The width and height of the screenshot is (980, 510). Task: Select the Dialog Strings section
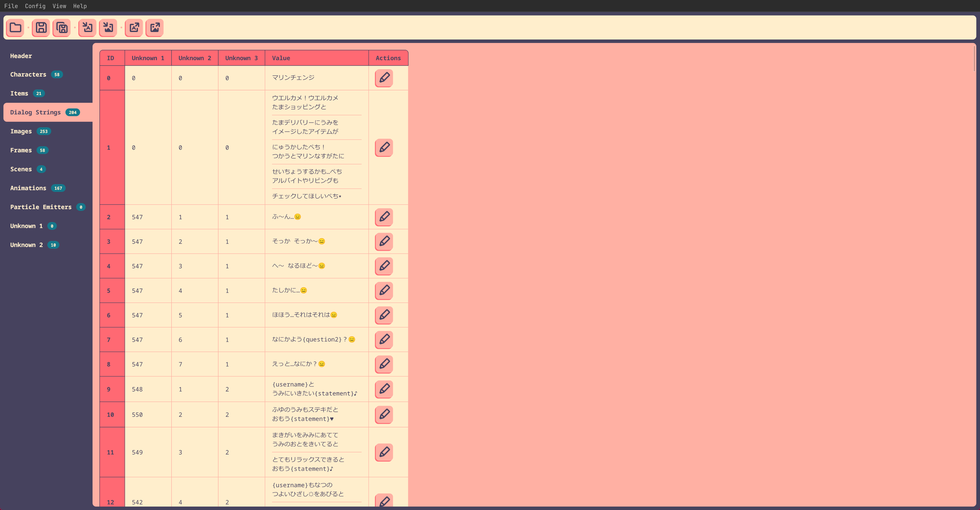click(48, 112)
